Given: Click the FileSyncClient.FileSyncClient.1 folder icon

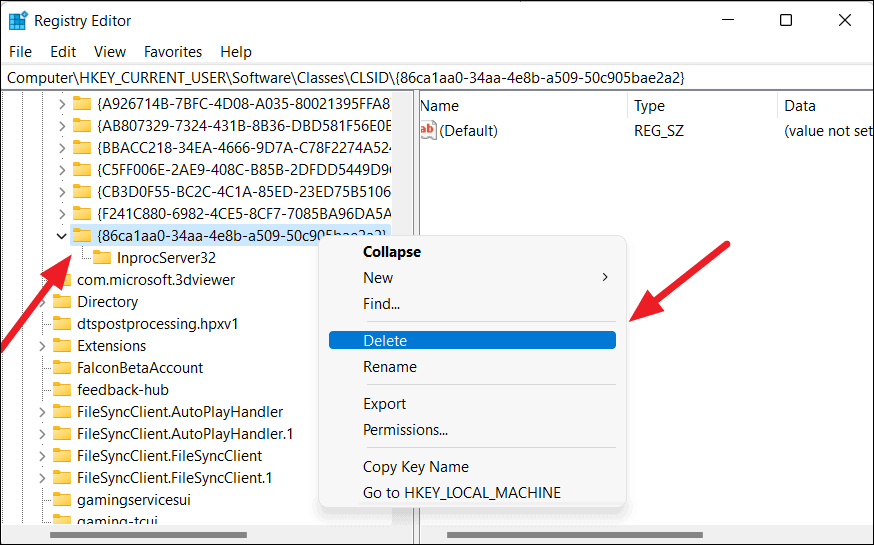Looking at the screenshot, I should click(62, 478).
